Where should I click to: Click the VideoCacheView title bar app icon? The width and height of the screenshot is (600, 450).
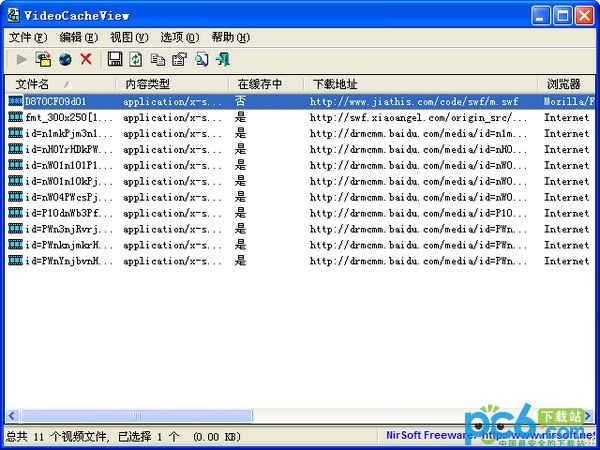pos(14,15)
